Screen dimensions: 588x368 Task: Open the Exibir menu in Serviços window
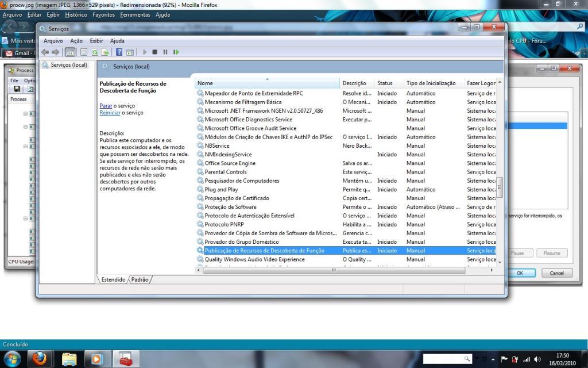[x=96, y=41]
